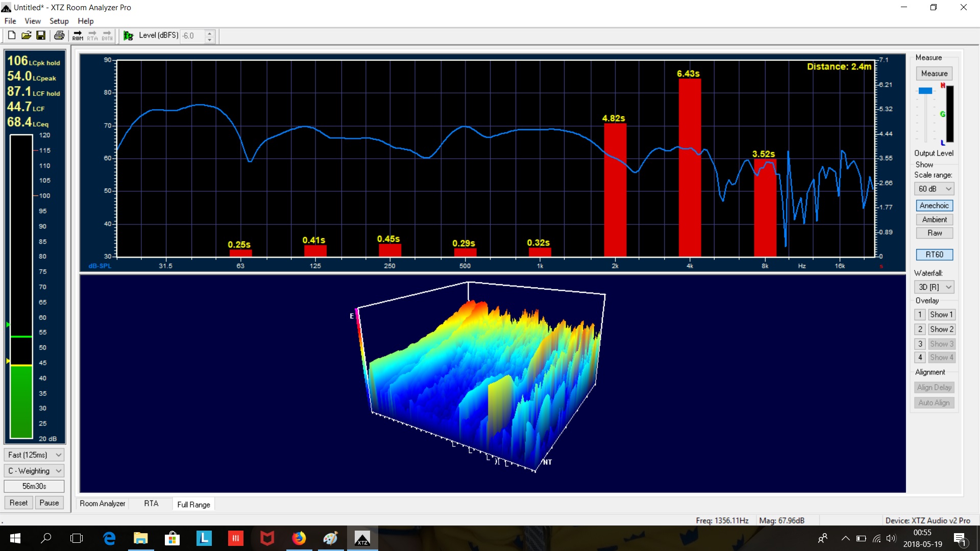Image resolution: width=980 pixels, height=551 pixels.
Task: Click the Print icon
Action: click(x=59, y=35)
